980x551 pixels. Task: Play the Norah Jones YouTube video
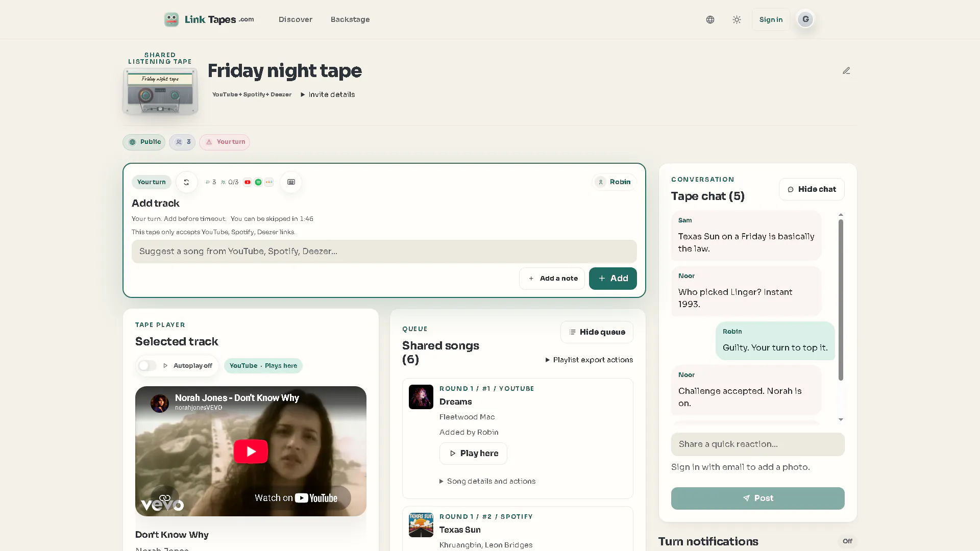(251, 452)
